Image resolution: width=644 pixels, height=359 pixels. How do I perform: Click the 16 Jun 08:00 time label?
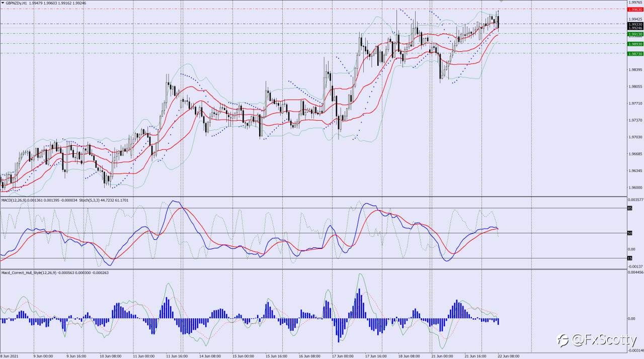coord(310,355)
